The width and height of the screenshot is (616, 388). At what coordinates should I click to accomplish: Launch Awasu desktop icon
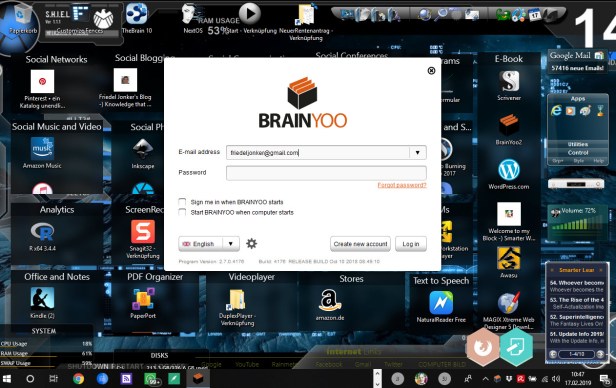click(x=509, y=259)
